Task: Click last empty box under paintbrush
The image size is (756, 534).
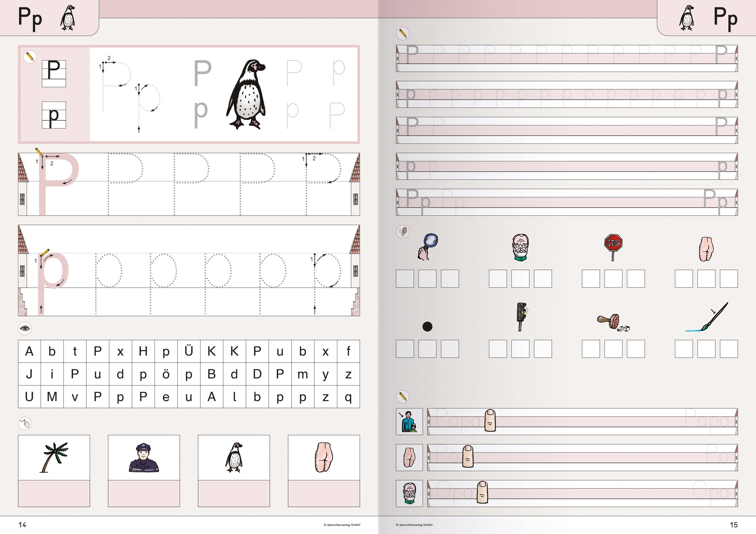Action: click(x=728, y=349)
